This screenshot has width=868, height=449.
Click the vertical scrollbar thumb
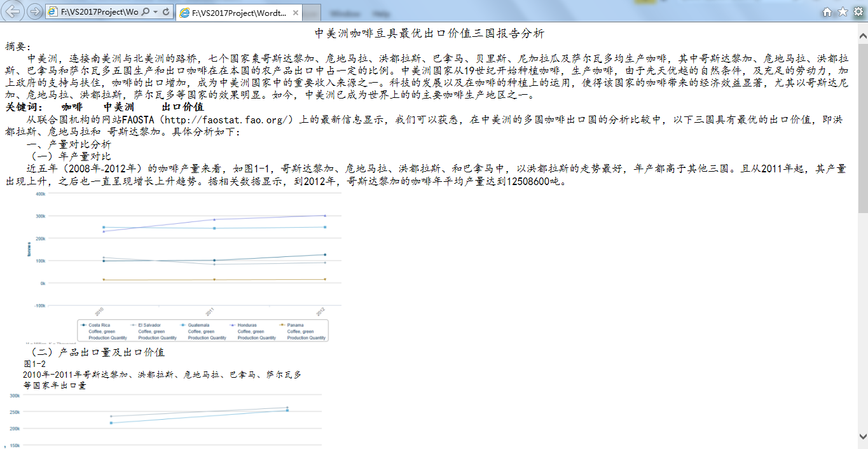pyautogui.click(x=863, y=127)
